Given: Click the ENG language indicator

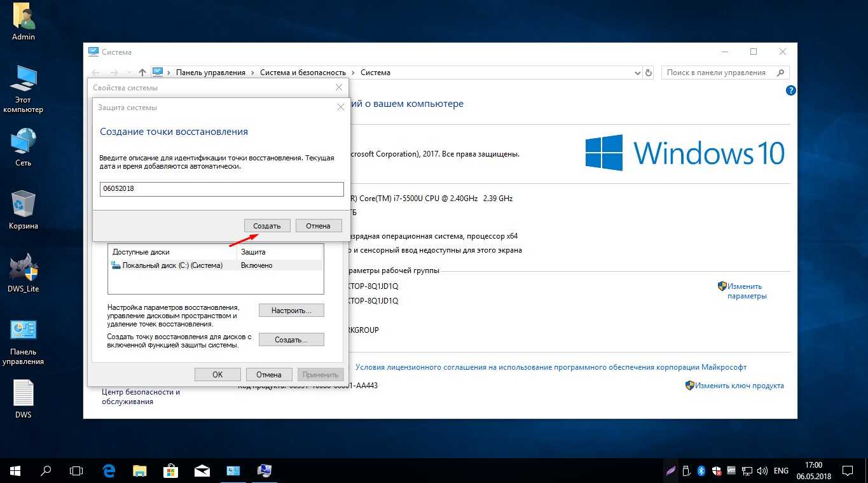Looking at the screenshot, I should [781, 471].
